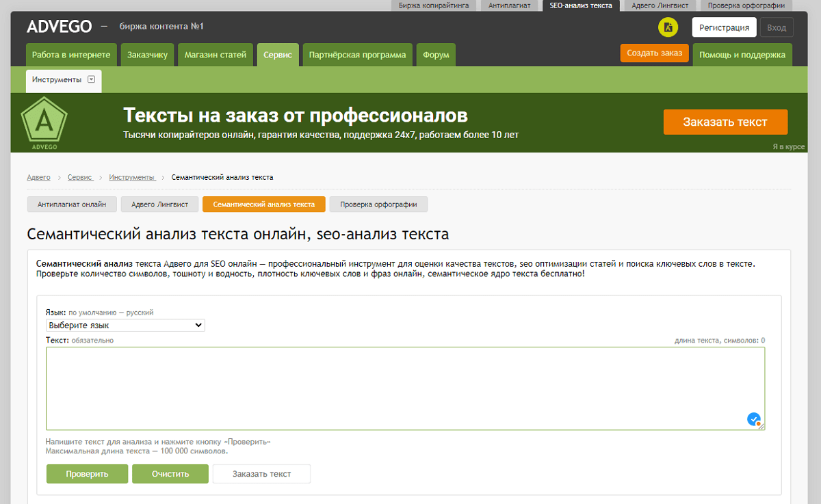Open the "Форум" navigation menu

(436, 55)
